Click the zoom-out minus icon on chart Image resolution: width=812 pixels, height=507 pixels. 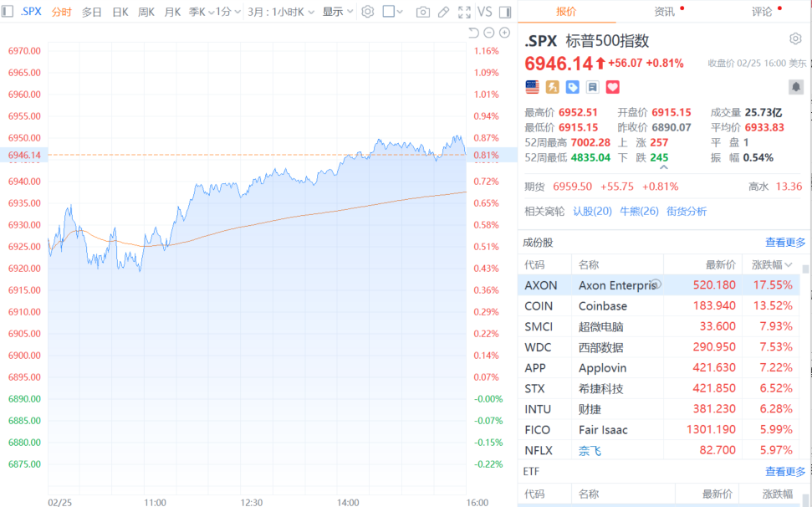[489, 33]
